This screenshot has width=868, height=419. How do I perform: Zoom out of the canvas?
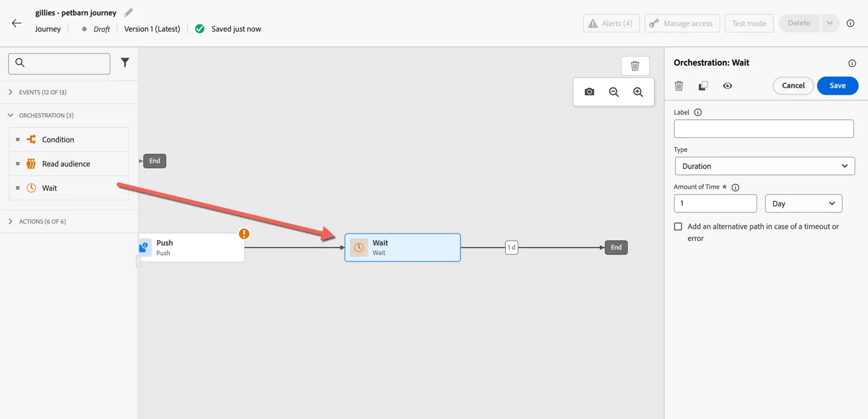click(x=613, y=92)
